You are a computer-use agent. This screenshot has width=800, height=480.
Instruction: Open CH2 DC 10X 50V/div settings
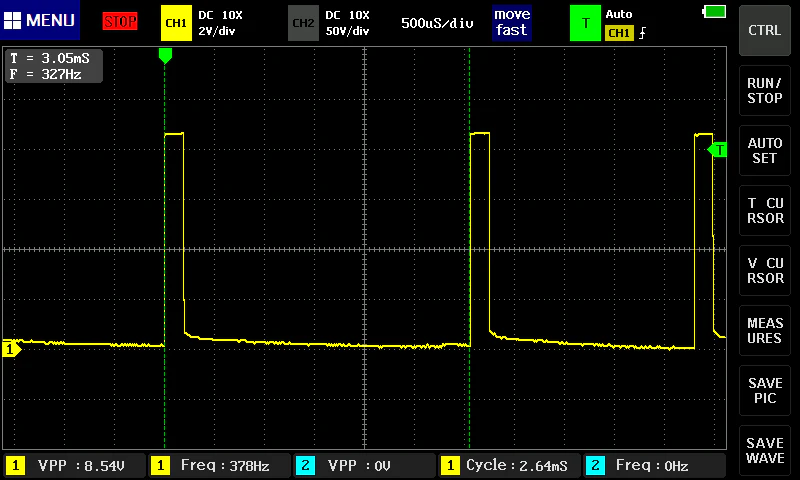(347, 23)
